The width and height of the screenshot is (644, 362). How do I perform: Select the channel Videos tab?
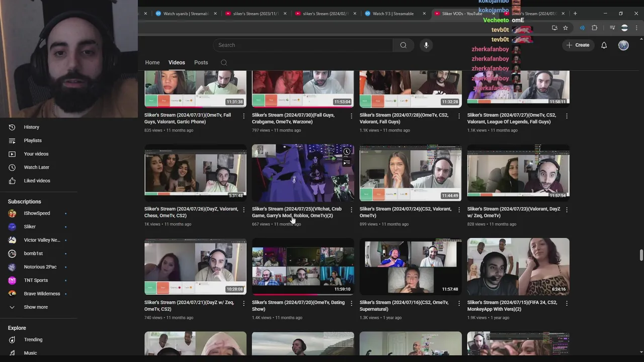coord(177,62)
